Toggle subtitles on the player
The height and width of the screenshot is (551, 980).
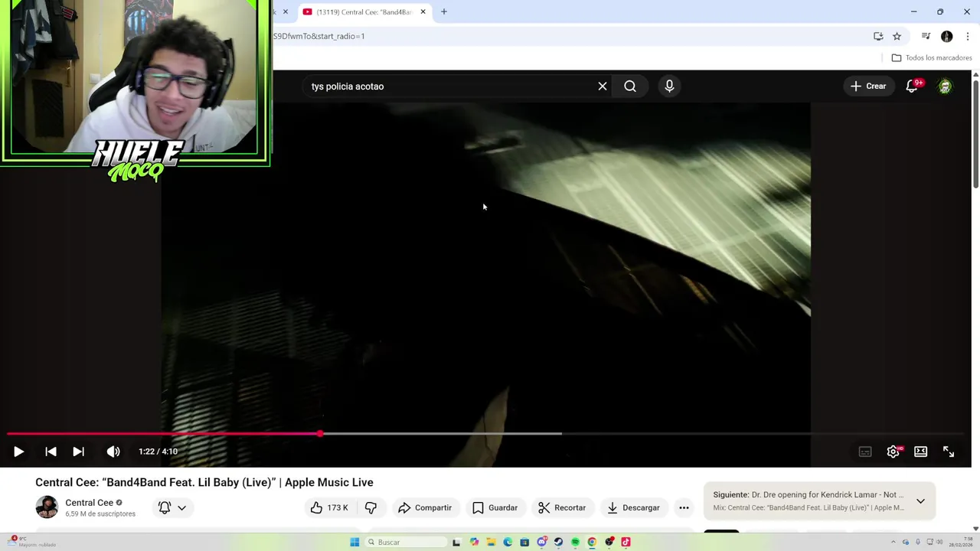[x=865, y=452]
